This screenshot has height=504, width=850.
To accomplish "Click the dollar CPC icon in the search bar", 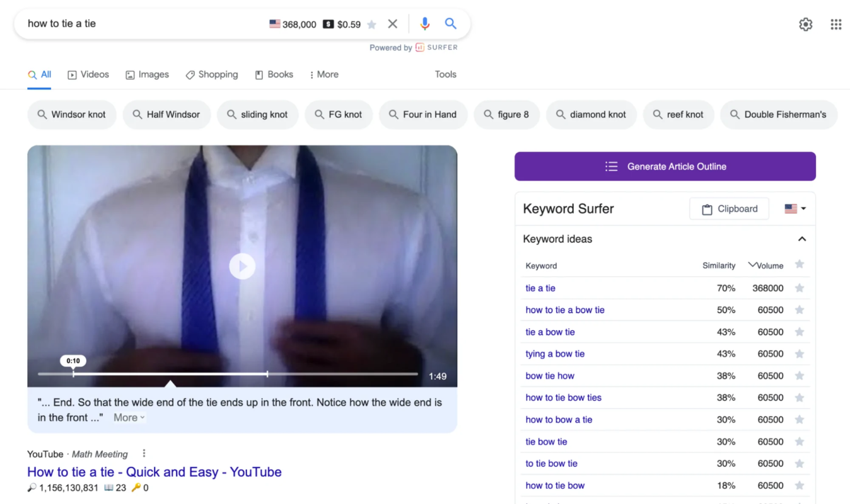I will point(328,25).
